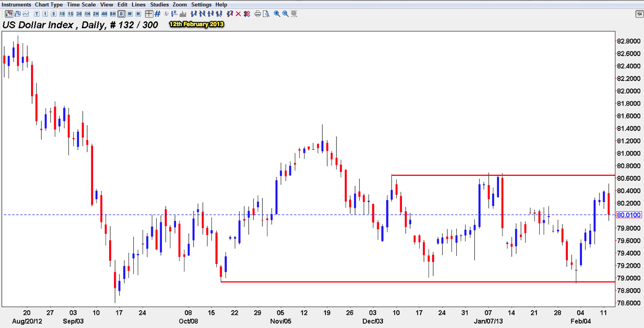Open print preview icon
644x328 pixels.
coord(266,14)
